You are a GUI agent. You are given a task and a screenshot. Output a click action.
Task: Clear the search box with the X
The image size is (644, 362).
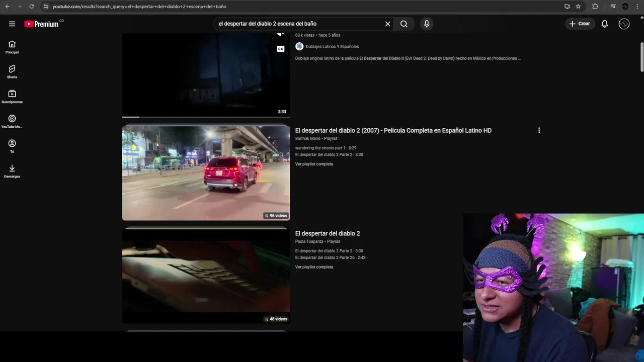click(x=388, y=24)
